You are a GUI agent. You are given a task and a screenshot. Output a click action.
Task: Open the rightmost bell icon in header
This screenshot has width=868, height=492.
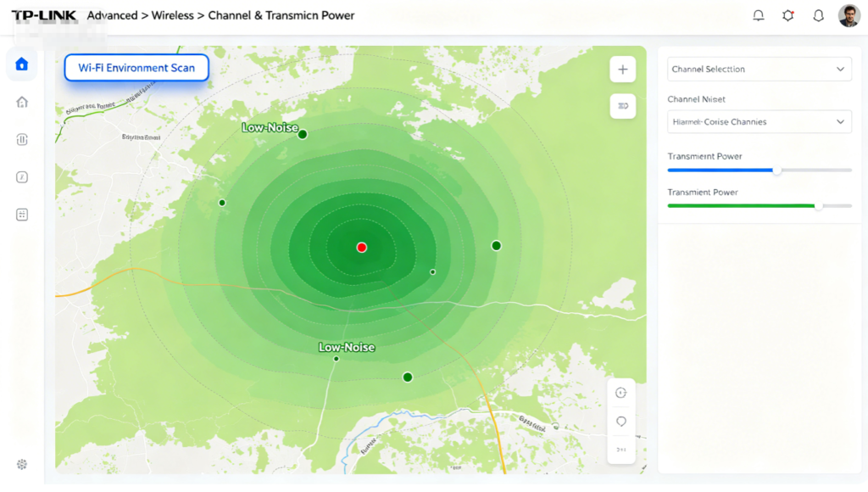[x=818, y=15]
